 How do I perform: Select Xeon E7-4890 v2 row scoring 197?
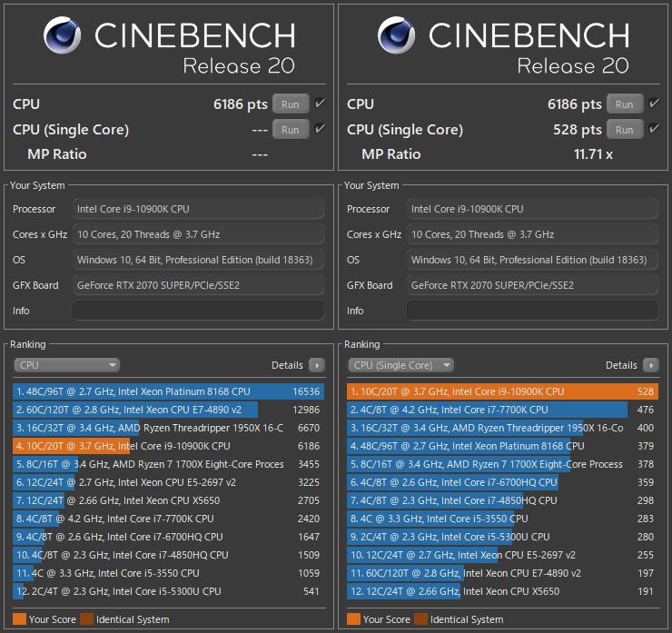[x=503, y=573]
